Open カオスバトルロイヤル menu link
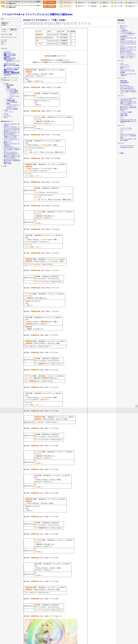Screen dimensions: 138x644 10,64
